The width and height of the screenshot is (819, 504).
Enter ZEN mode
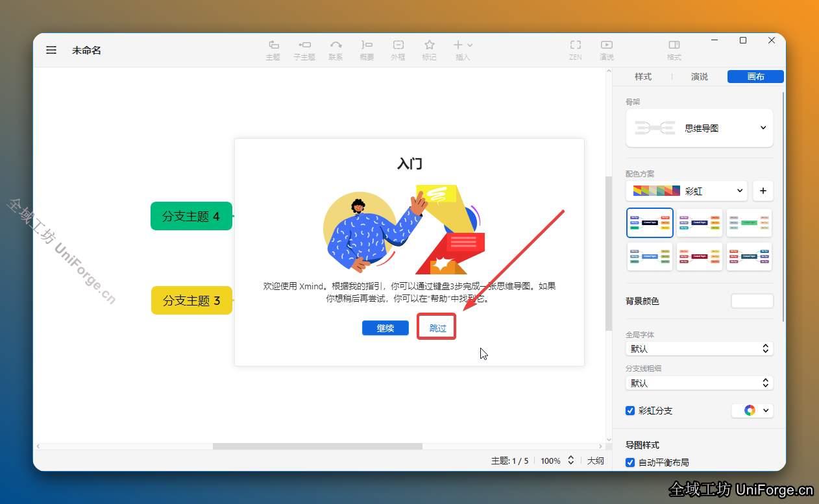coord(576,50)
